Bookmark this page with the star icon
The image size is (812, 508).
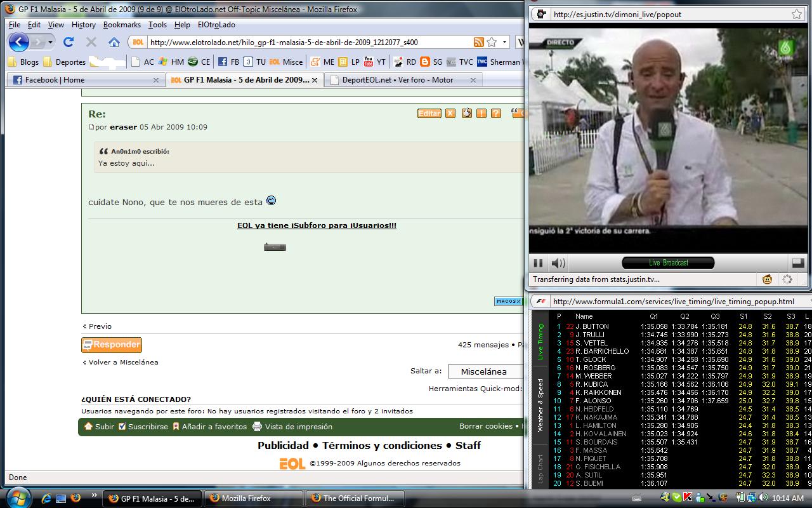492,42
